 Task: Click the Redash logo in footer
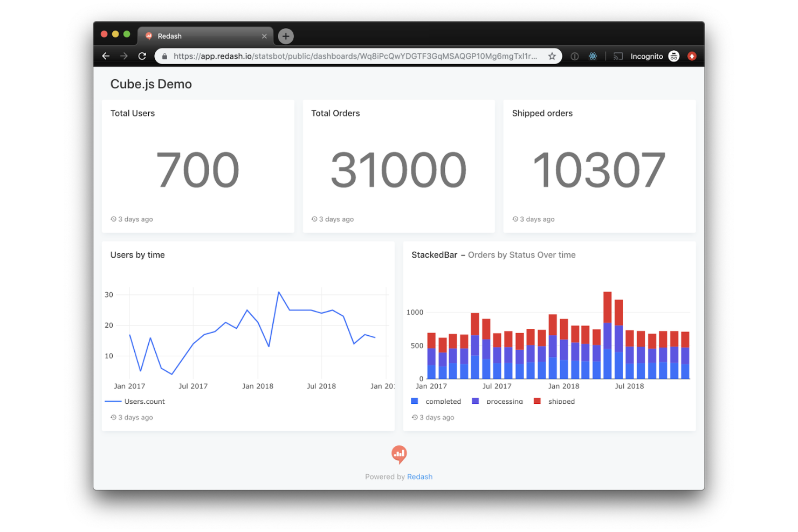[x=399, y=454]
